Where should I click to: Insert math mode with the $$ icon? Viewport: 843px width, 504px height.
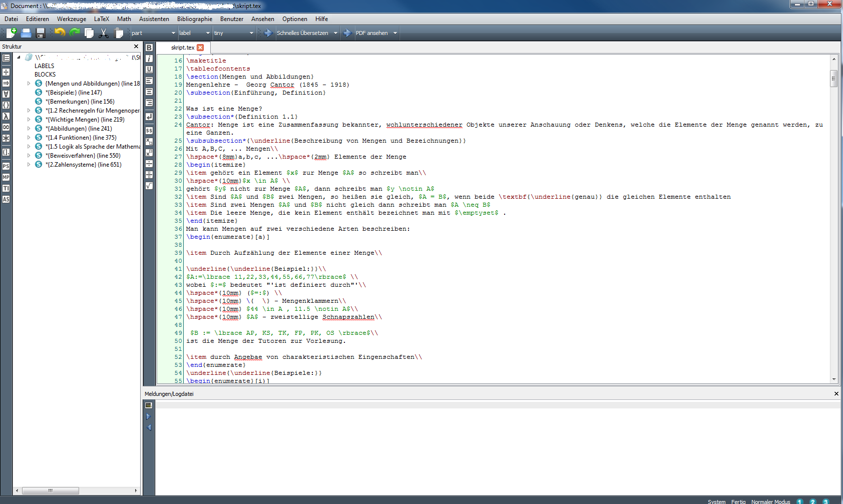tap(149, 131)
